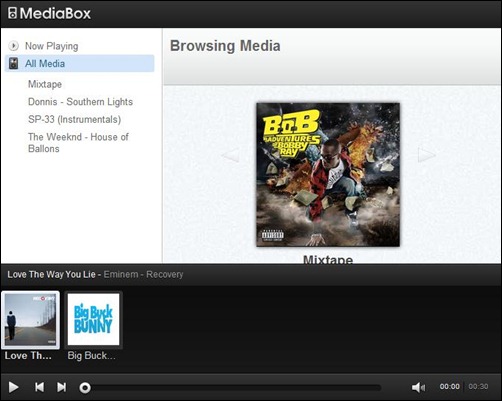
Task: Open the Now Playing view
Action: (51, 46)
